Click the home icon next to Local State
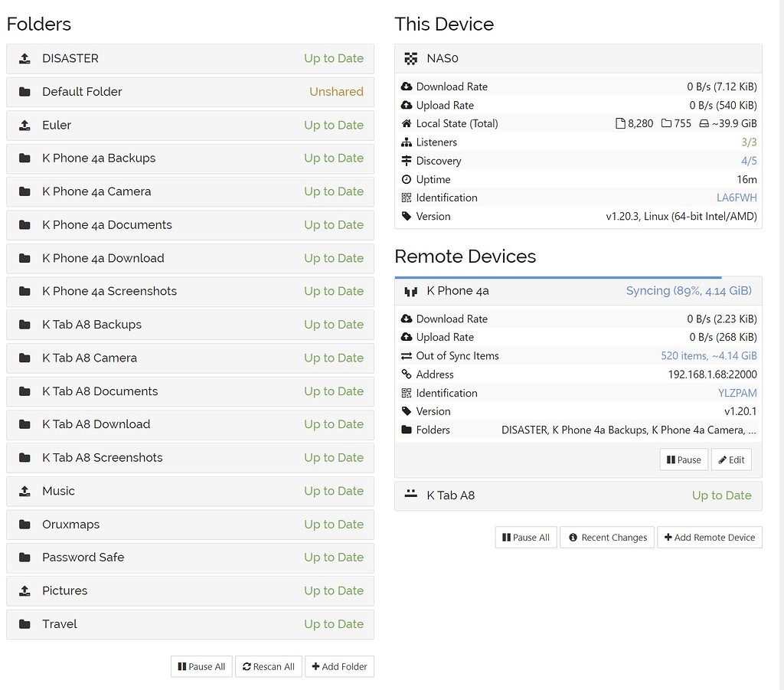This screenshot has width=784, height=690. 407,123
